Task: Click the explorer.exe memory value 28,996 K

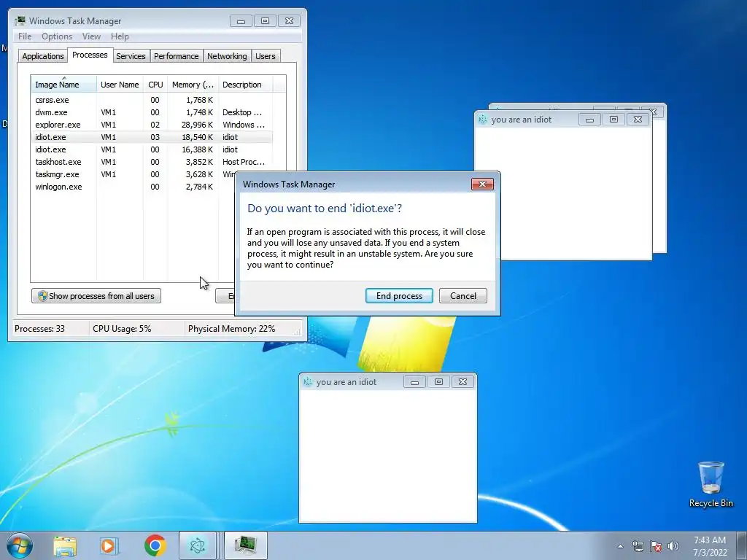Action: [197, 125]
